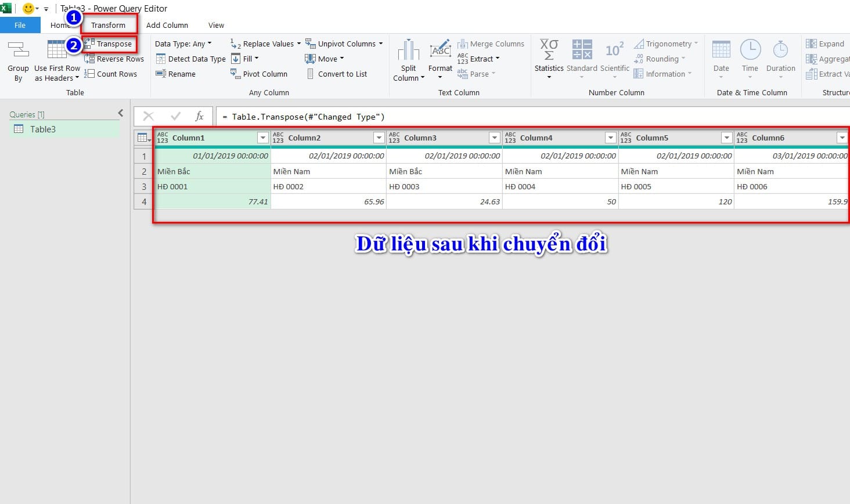Click Replace Values
850x504 pixels.
[267, 43]
